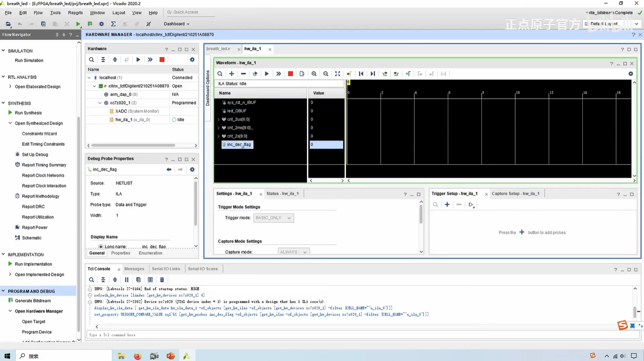Go to previous object in Debug Probe Properties
The width and height of the screenshot is (644, 361).
(x=169, y=169)
